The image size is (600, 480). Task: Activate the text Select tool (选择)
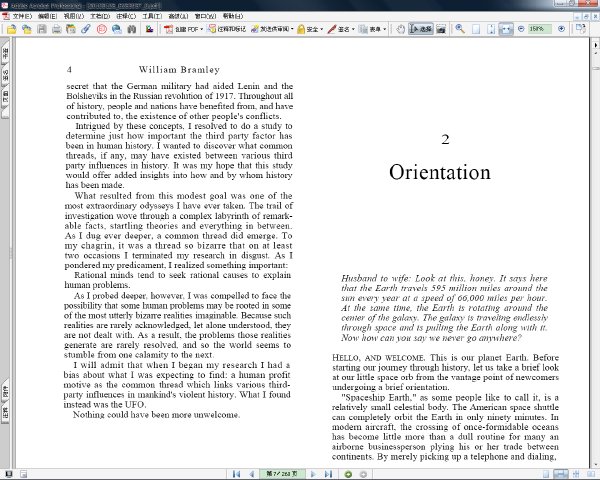point(421,29)
